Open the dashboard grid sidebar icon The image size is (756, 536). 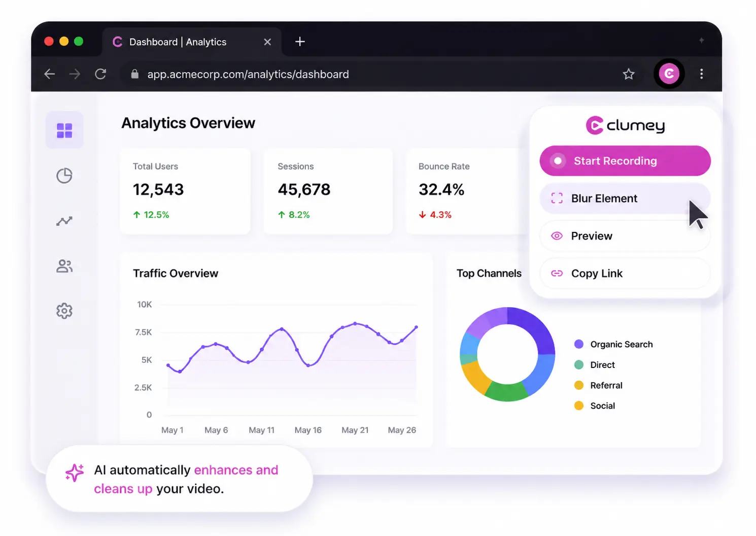tap(64, 130)
